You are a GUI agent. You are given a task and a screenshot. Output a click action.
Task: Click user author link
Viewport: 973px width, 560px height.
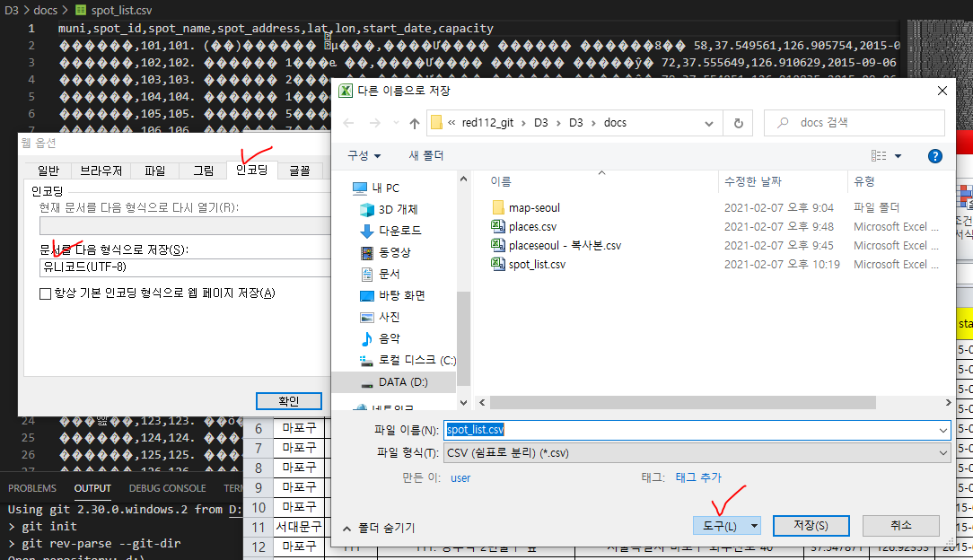tap(460, 478)
